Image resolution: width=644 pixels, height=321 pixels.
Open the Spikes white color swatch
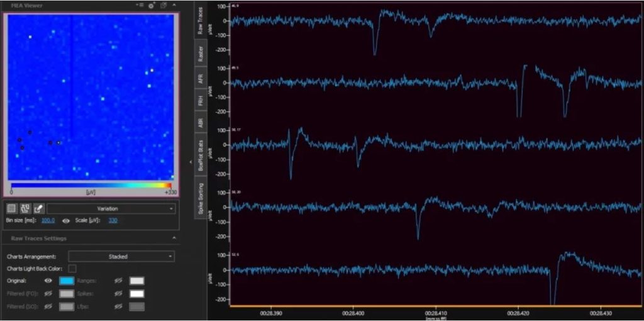pos(136,294)
